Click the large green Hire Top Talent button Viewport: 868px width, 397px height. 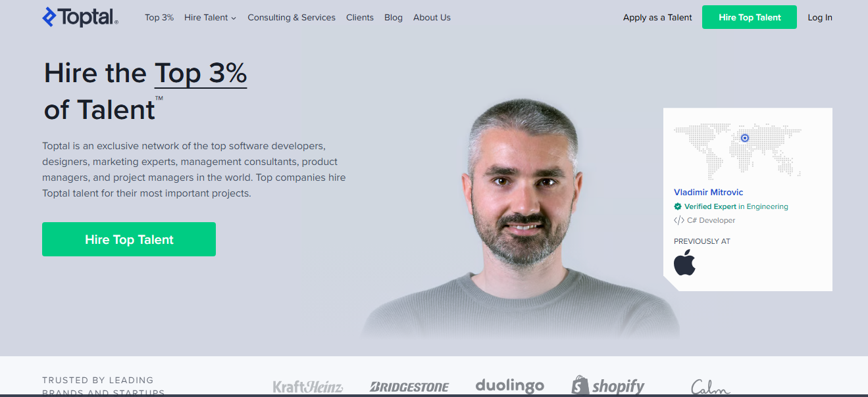129,239
